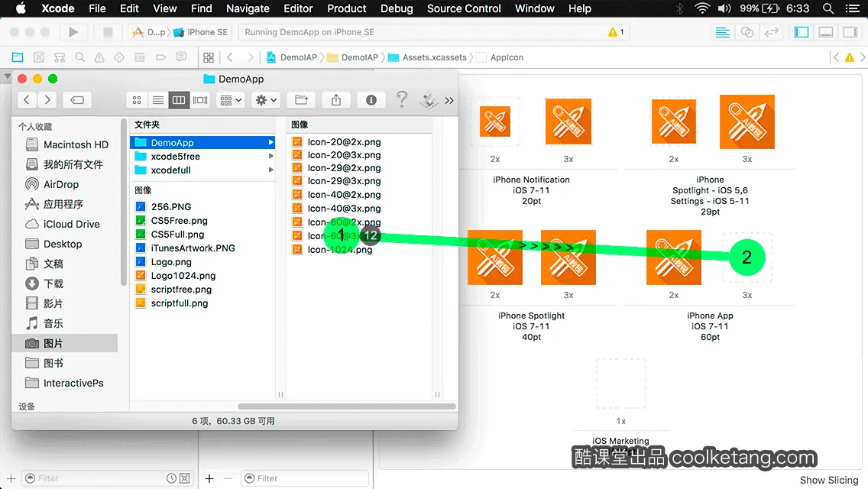The height and width of the screenshot is (489, 868).
Task: Switch Finder to column view
Action: pos(179,100)
